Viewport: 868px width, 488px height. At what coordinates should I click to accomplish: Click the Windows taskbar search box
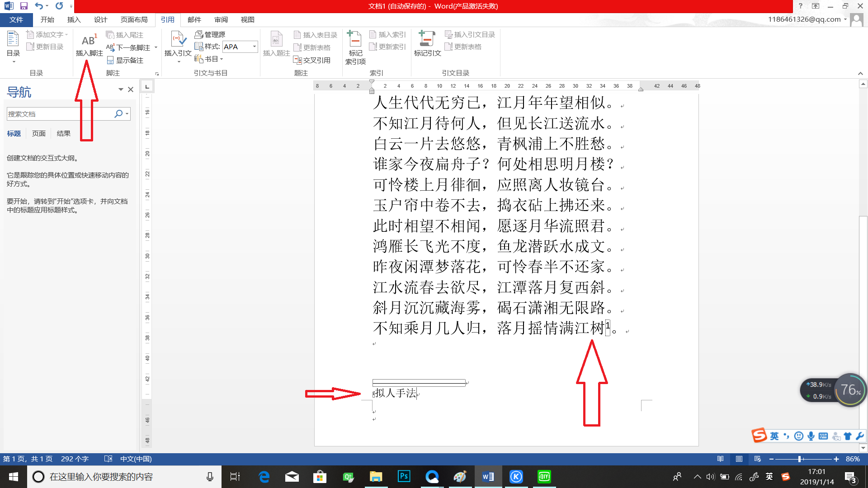coord(124,477)
